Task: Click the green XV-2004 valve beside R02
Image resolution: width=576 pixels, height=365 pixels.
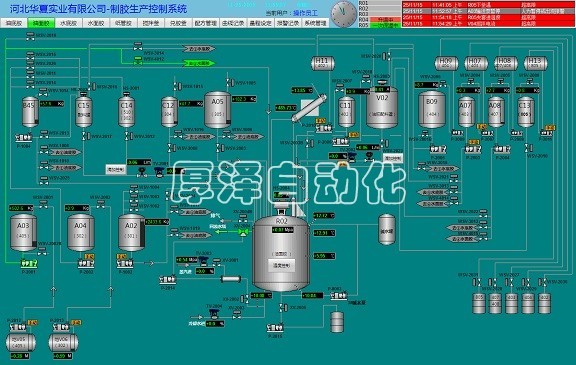Action: point(243,232)
